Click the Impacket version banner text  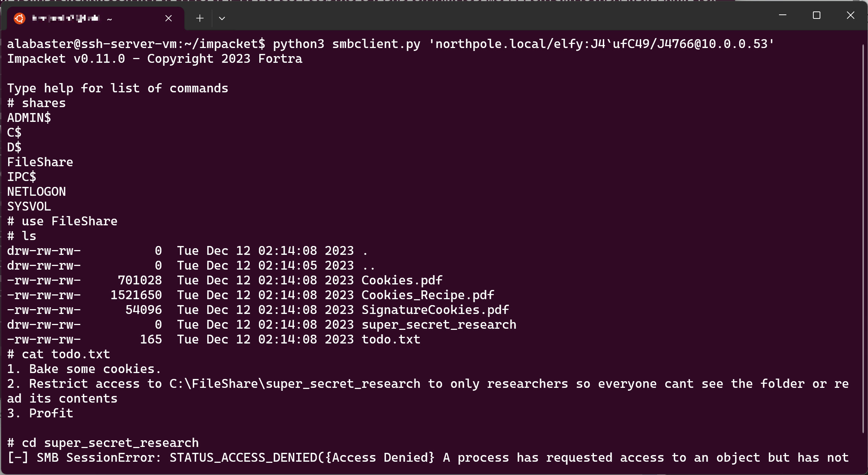pos(154,58)
